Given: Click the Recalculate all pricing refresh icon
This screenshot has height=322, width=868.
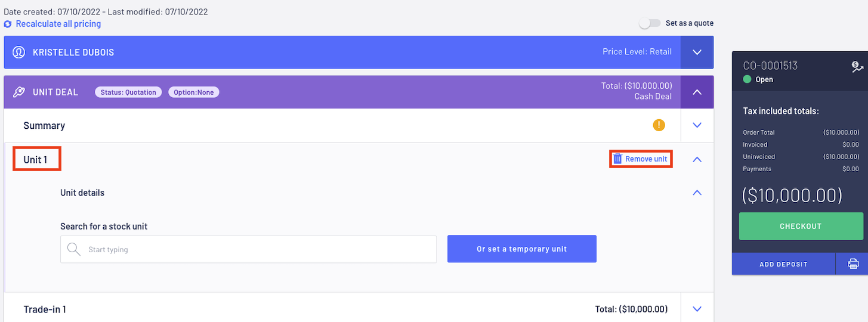Looking at the screenshot, I should pyautogui.click(x=8, y=24).
